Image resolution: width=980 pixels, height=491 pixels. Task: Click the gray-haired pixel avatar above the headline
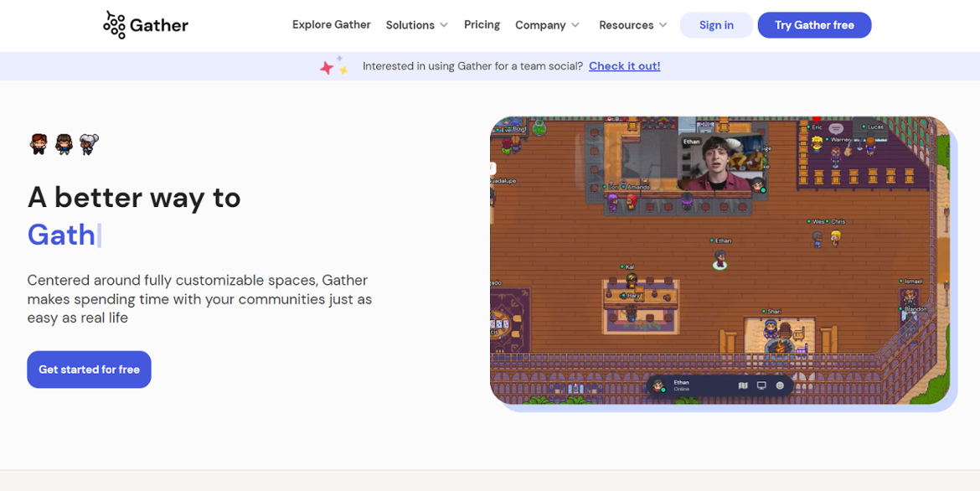click(x=89, y=144)
